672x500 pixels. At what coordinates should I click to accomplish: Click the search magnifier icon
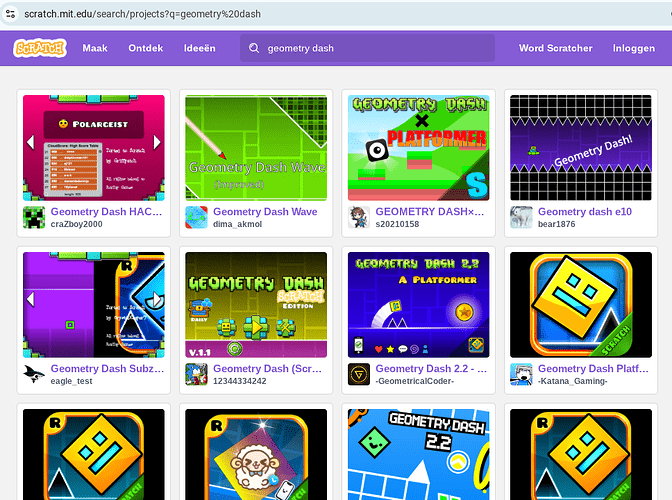[x=254, y=48]
